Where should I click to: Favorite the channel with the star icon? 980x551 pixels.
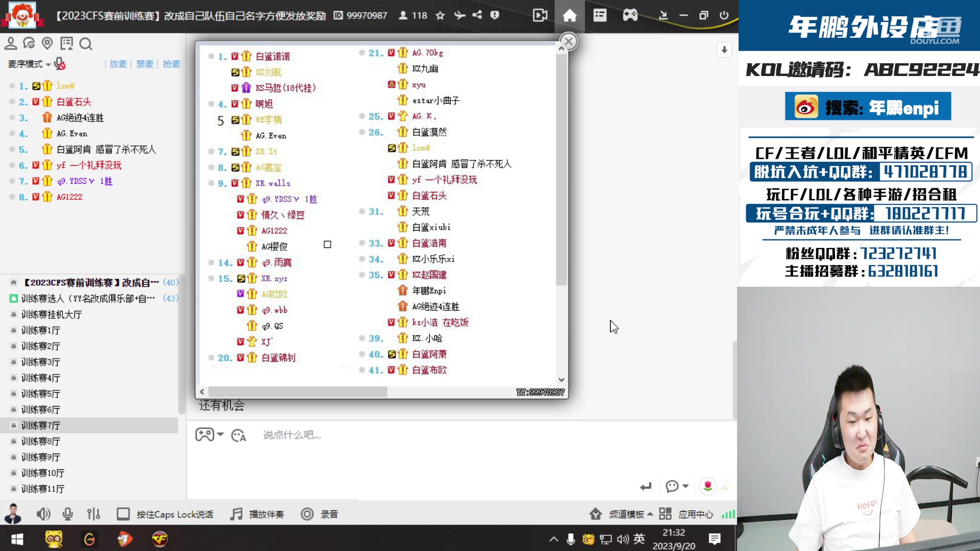[440, 15]
